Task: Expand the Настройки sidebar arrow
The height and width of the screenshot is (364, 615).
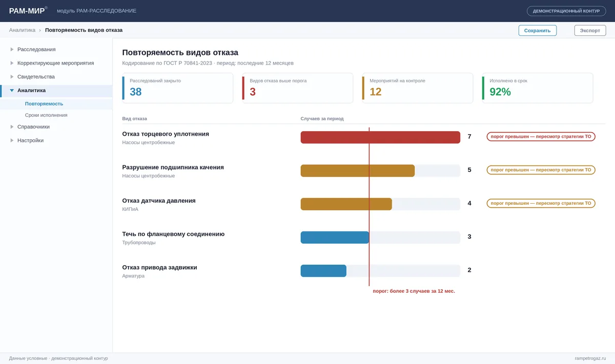Action: point(12,140)
